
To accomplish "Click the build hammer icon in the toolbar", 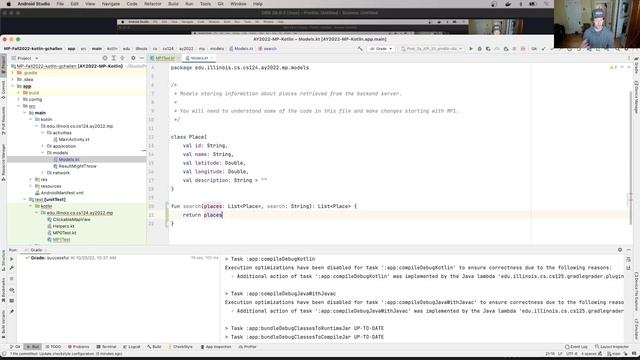I will tap(360, 49).
